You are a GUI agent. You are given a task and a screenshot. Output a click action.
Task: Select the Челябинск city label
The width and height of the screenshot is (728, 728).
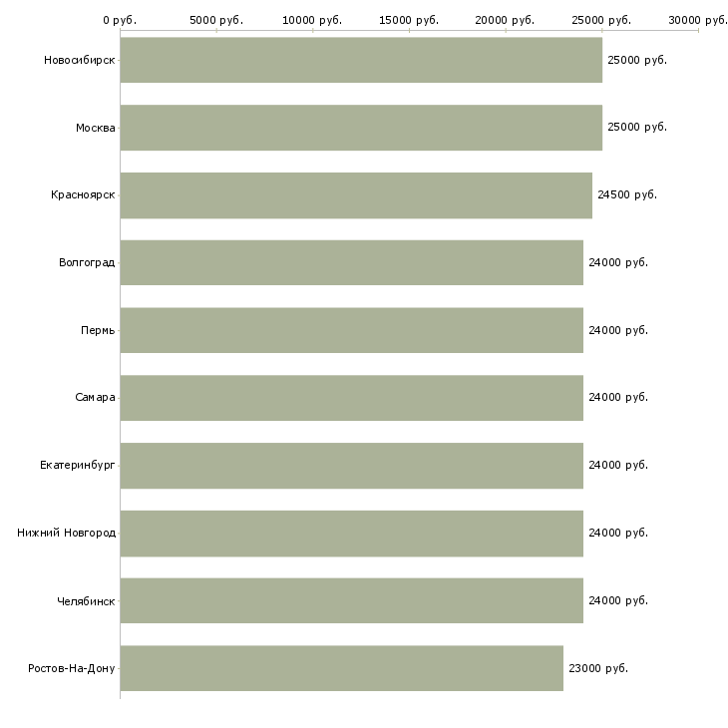coord(86,601)
